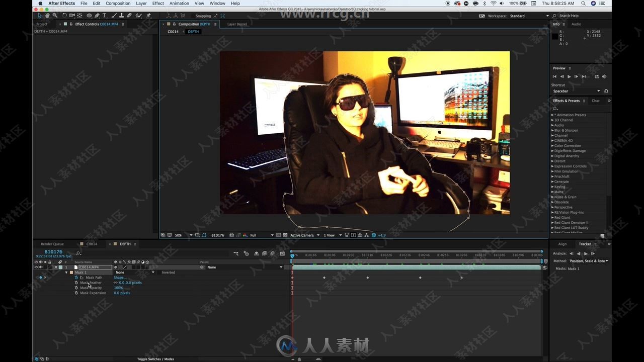
Task: Open the Animation menu
Action: tap(179, 3)
